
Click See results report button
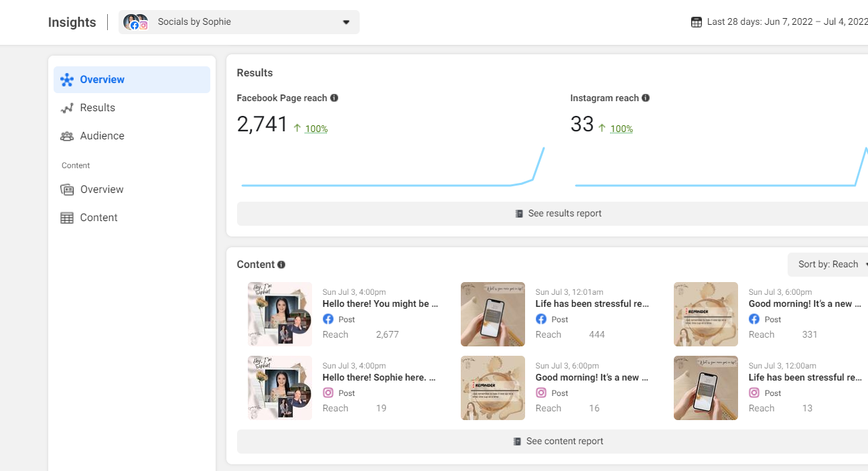[x=558, y=214]
